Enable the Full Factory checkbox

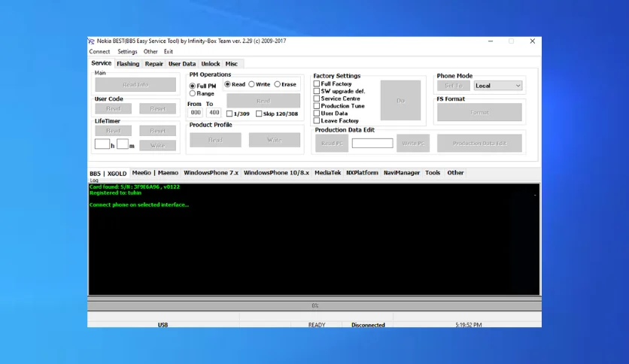317,83
